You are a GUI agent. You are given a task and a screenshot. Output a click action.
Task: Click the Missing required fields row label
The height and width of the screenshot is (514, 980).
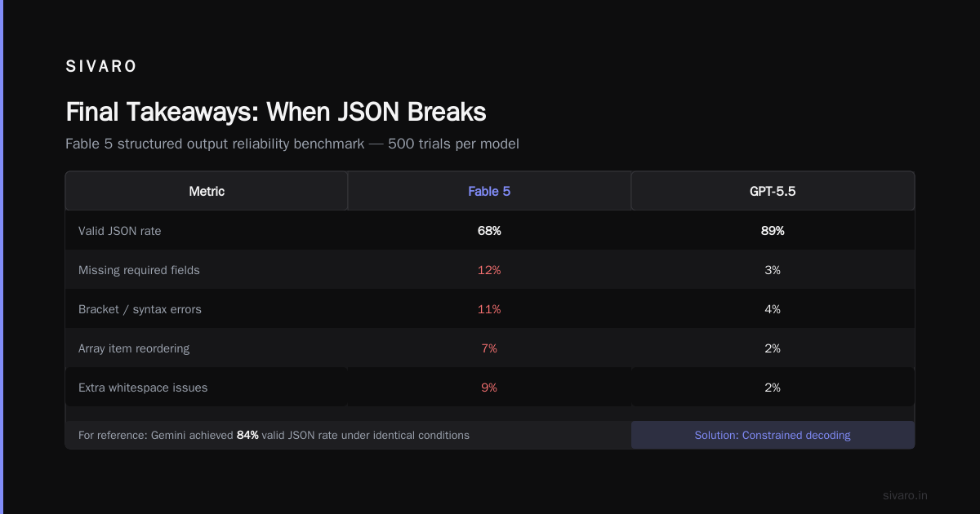(139, 270)
